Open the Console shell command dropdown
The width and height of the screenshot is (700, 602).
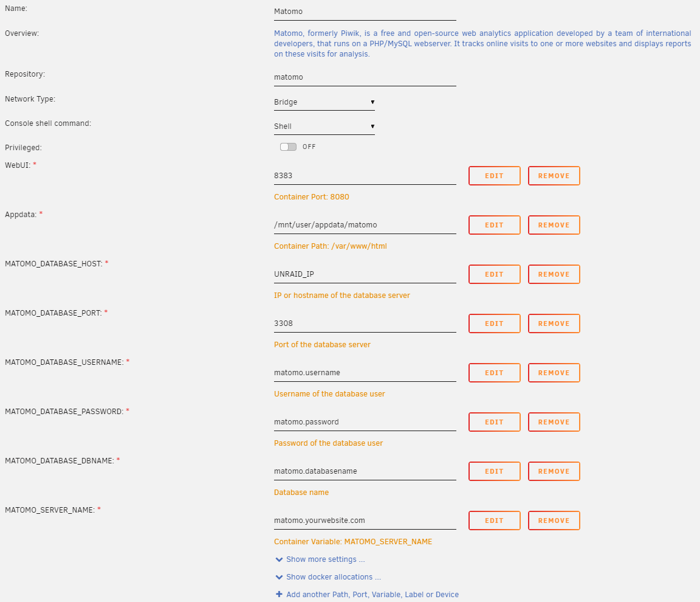click(x=324, y=126)
